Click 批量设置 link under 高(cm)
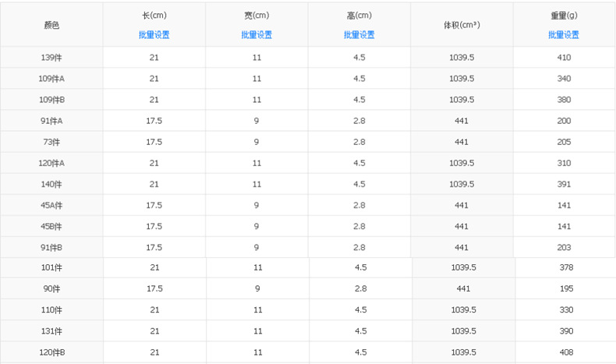This screenshot has width=616, height=364. click(359, 35)
